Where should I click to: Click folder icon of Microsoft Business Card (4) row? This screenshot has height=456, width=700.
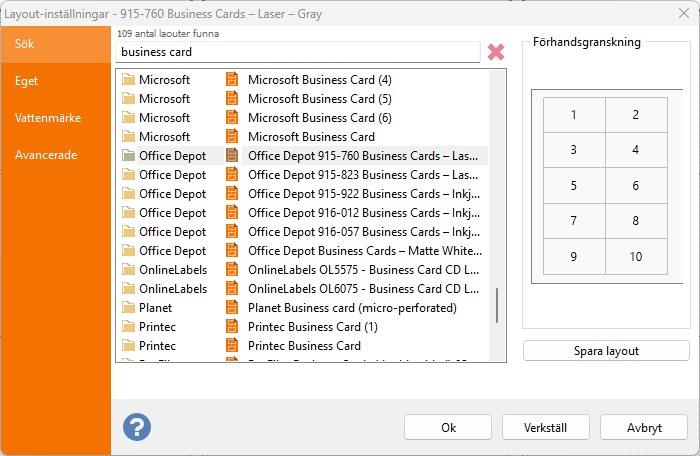(129, 79)
